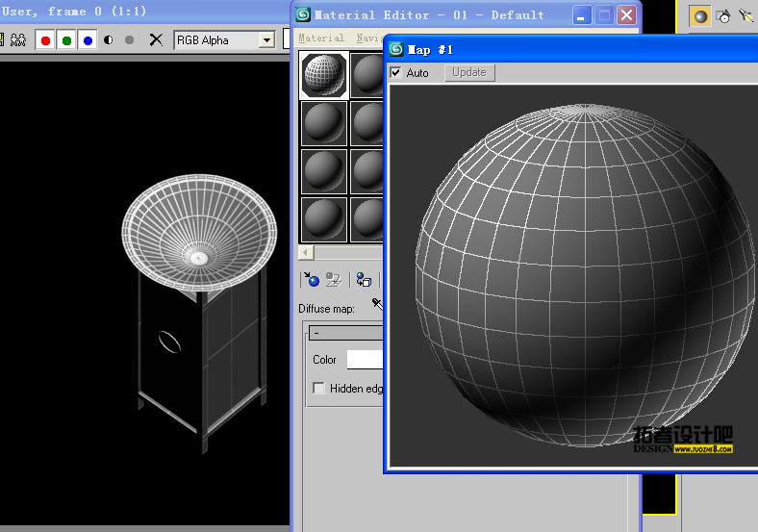Viewport: 758px width, 532px height.
Task: Toggle the blue channel display button
Action: [88, 40]
